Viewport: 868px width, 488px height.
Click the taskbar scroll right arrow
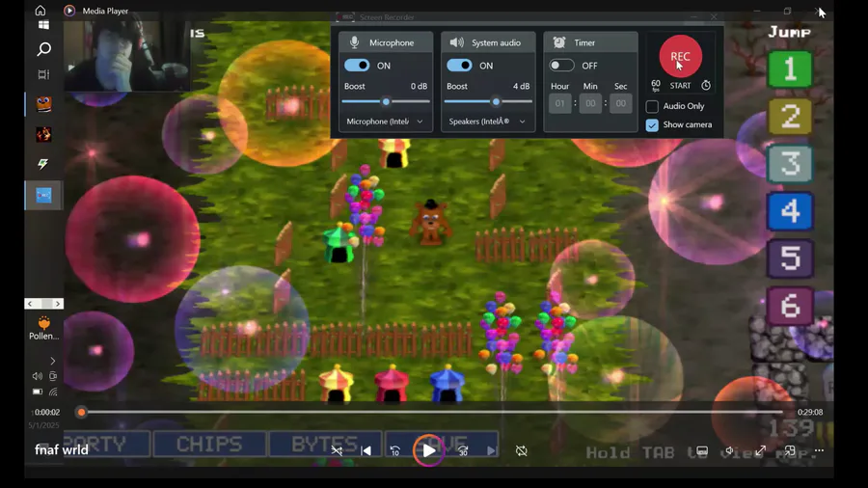point(57,304)
